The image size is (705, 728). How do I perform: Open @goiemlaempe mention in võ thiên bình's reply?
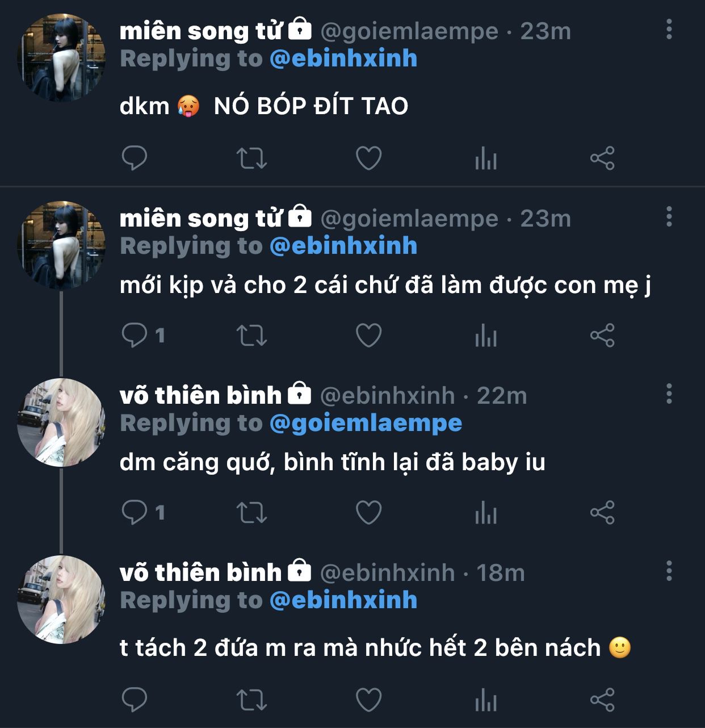coord(366,423)
